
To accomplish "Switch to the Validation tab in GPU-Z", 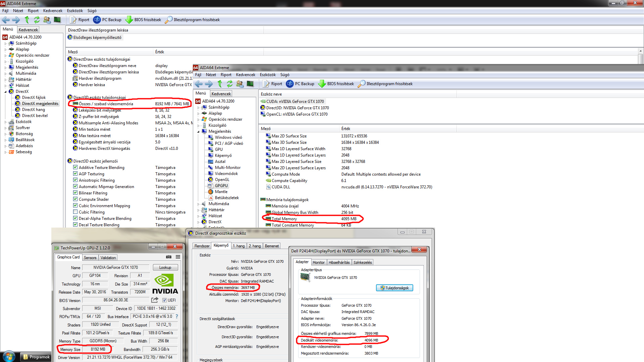I will coord(108,257).
